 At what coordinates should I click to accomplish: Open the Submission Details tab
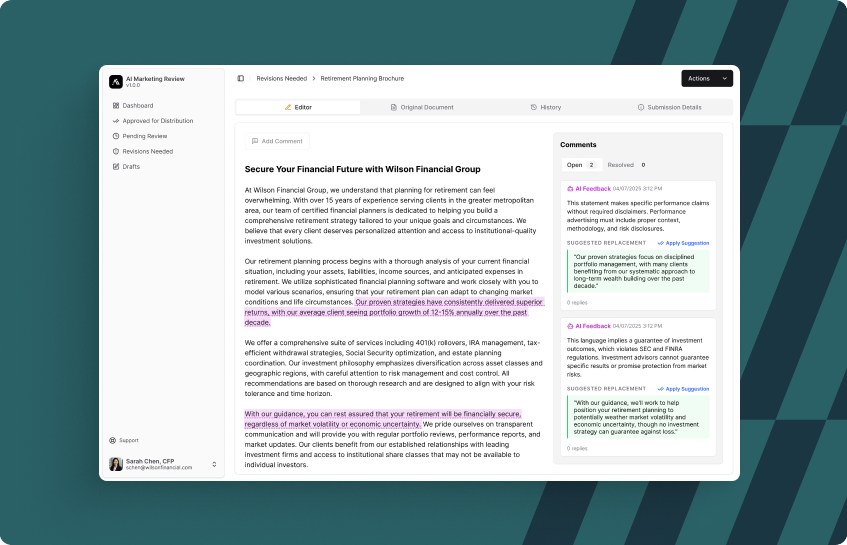click(x=669, y=107)
